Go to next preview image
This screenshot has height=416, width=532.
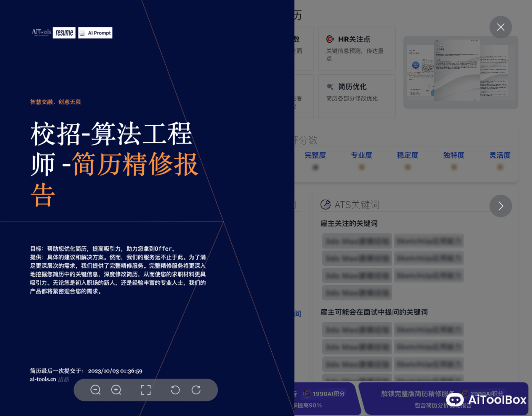(x=500, y=206)
